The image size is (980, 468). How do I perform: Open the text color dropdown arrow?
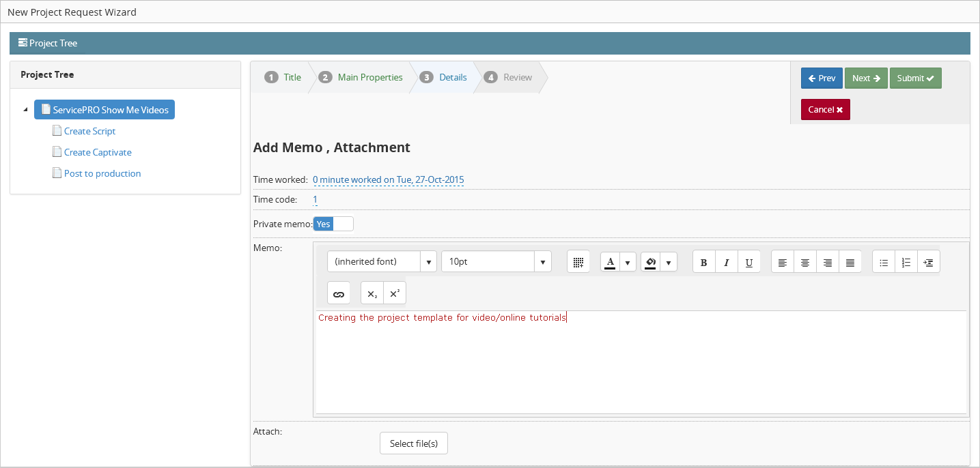(628, 263)
